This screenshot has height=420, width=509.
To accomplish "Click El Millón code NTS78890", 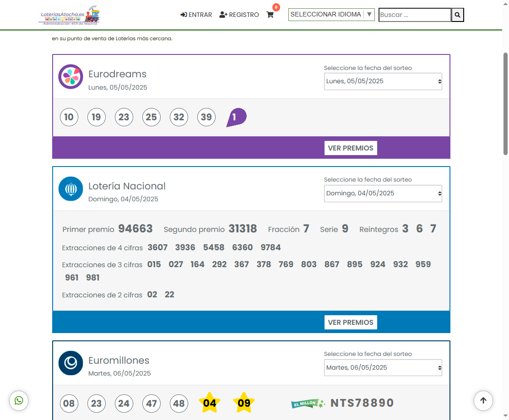I will click(x=362, y=403).
